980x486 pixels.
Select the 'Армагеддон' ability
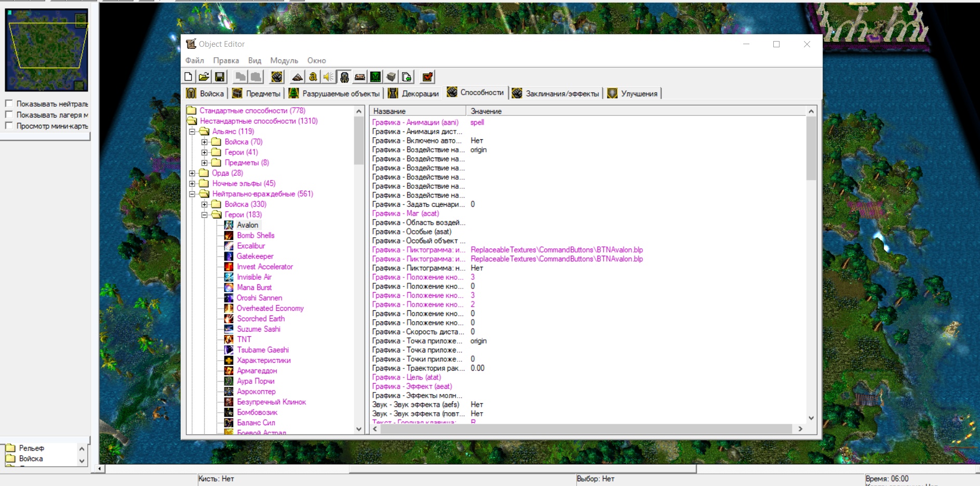(257, 371)
